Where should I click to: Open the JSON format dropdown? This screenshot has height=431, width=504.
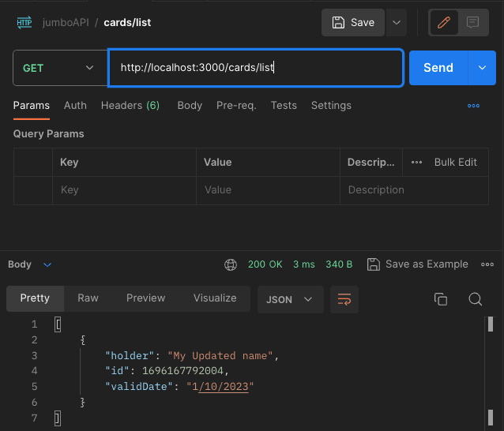(x=290, y=299)
